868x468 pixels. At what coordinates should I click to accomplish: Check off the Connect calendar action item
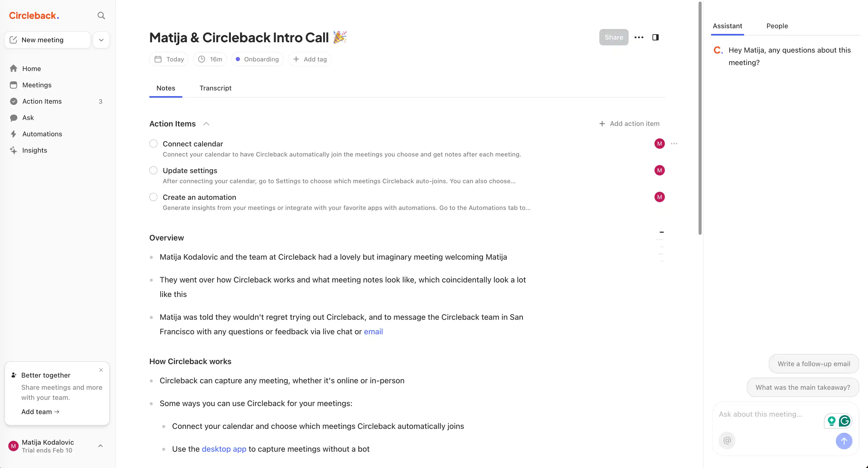(153, 143)
